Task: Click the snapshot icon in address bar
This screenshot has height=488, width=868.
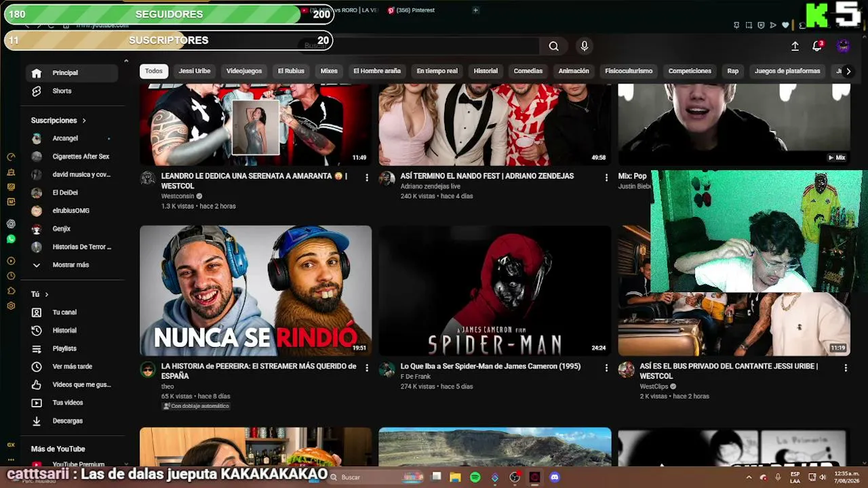Action: [x=749, y=25]
